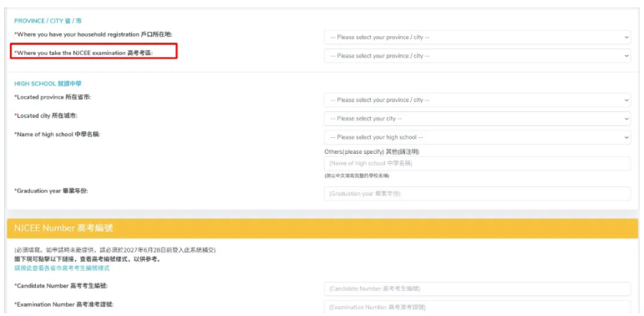The width and height of the screenshot is (644, 316).
Task: Click the Graduation year input field
Action: [477, 194]
